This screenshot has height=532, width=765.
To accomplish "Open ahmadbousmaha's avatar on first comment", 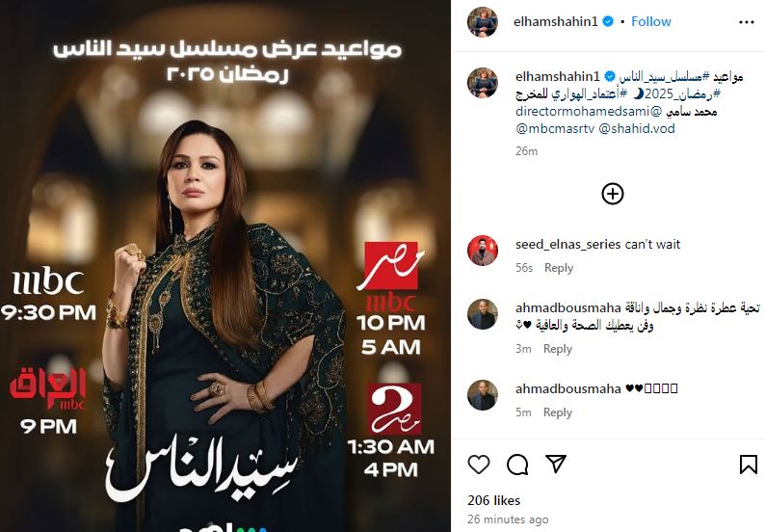I will point(483,314).
